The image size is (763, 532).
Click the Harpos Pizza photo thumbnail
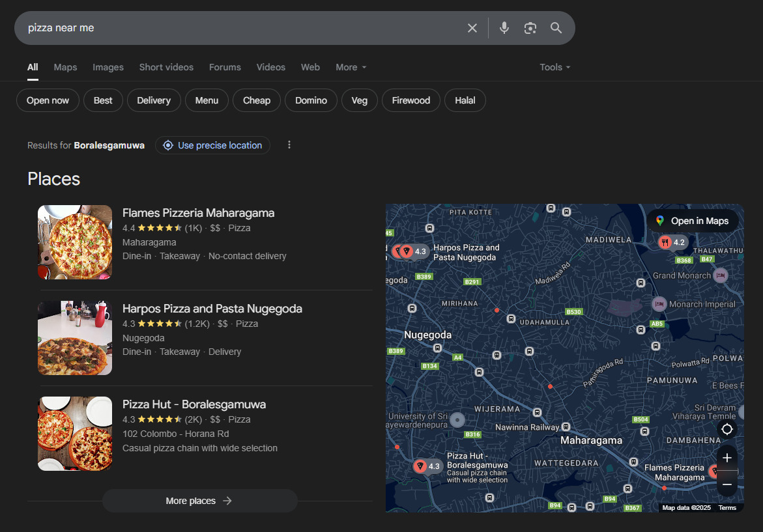point(75,338)
